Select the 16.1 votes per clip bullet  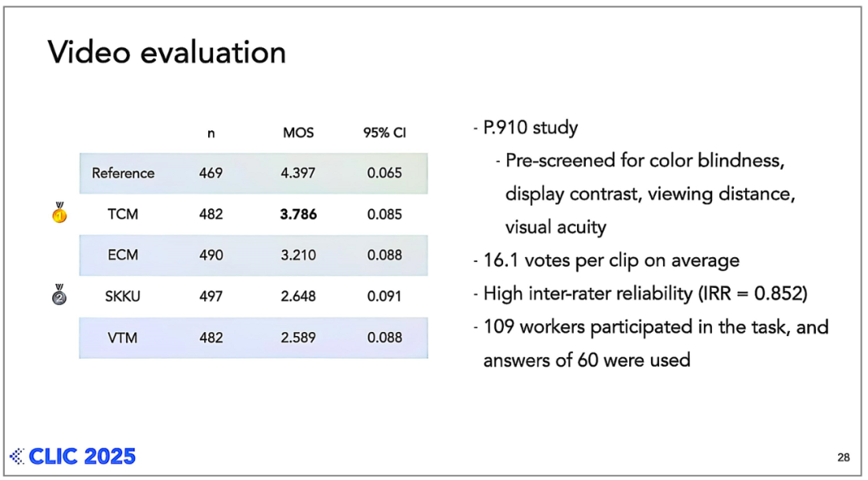(x=611, y=261)
